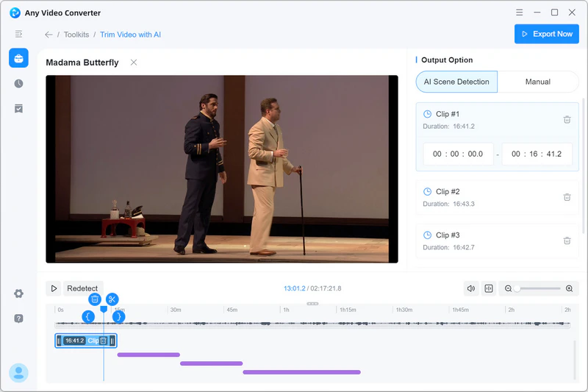Click the playhead marker on timeline
Viewport: 588px width, 392px height.
[104, 309]
